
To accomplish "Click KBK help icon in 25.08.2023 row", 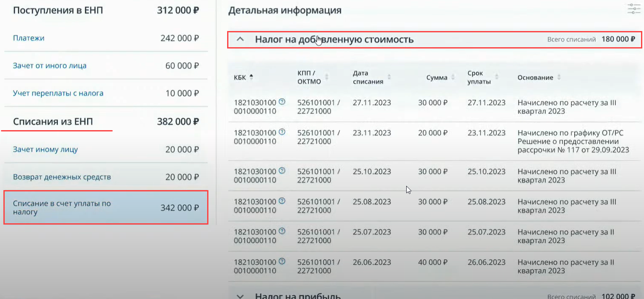I will (282, 201).
